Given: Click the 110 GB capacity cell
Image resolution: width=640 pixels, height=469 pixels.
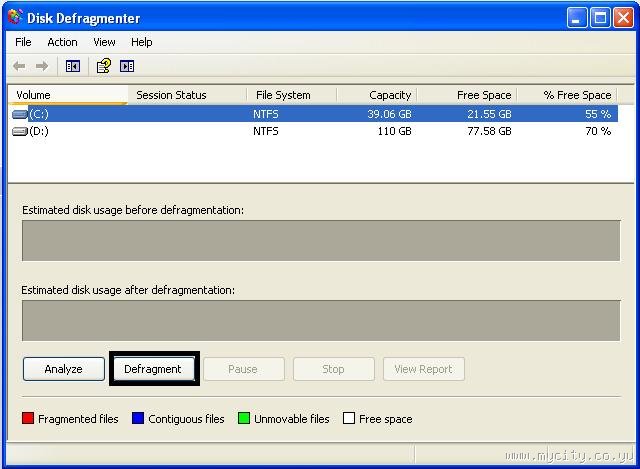Looking at the screenshot, I should tap(394, 131).
